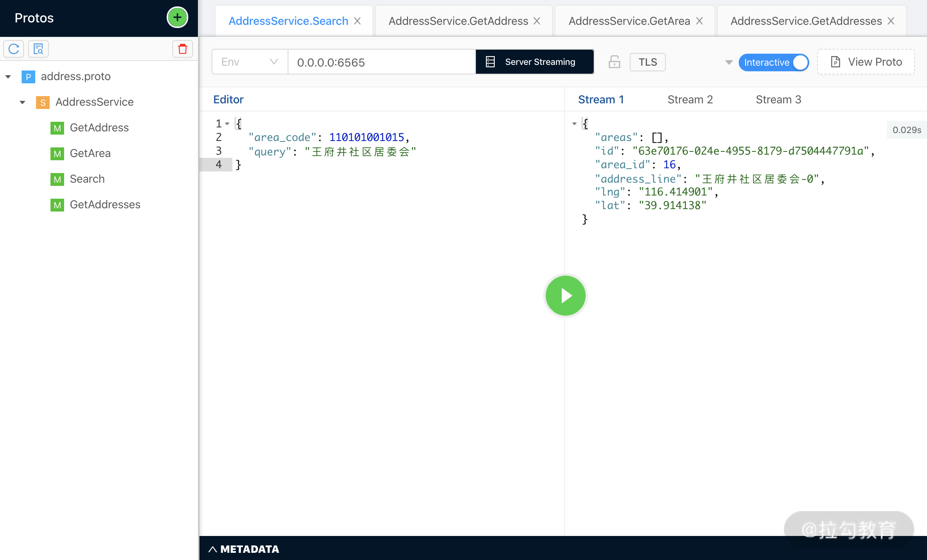Click the area_code value 110101001015 in editor
Image resolution: width=927 pixels, height=560 pixels.
tap(367, 137)
